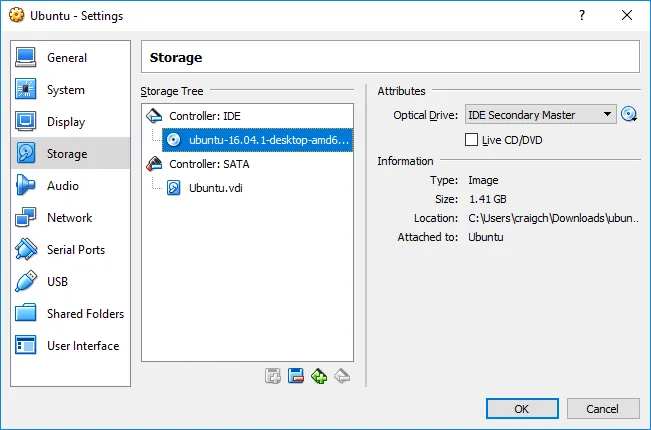
Task: Select the Ubuntu.vdi hard disk
Action: click(x=218, y=187)
